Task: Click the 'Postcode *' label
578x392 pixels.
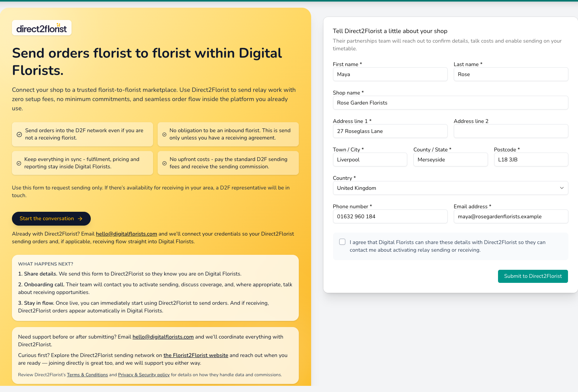Action: pos(506,149)
